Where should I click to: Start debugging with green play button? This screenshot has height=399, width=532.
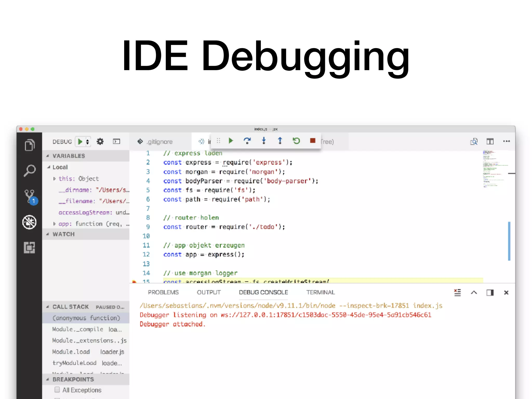pos(80,142)
